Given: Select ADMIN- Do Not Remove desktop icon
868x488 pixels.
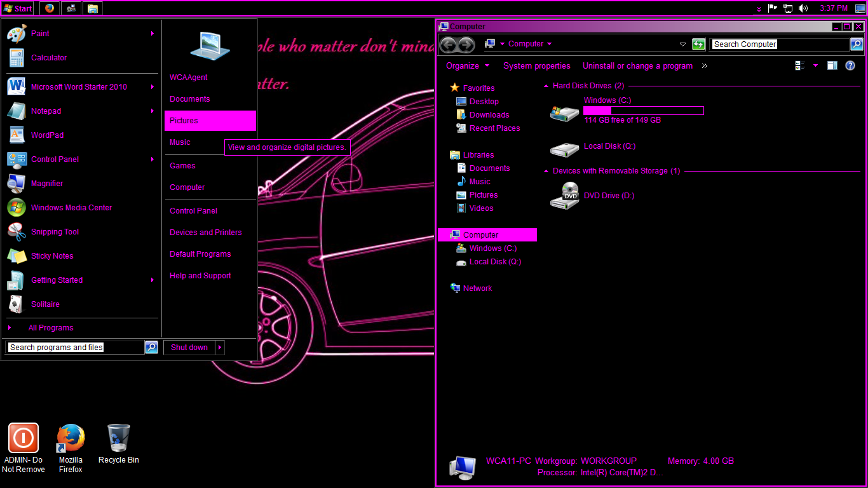Looking at the screenshot, I should pyautogui.click(x=24, y=449).
